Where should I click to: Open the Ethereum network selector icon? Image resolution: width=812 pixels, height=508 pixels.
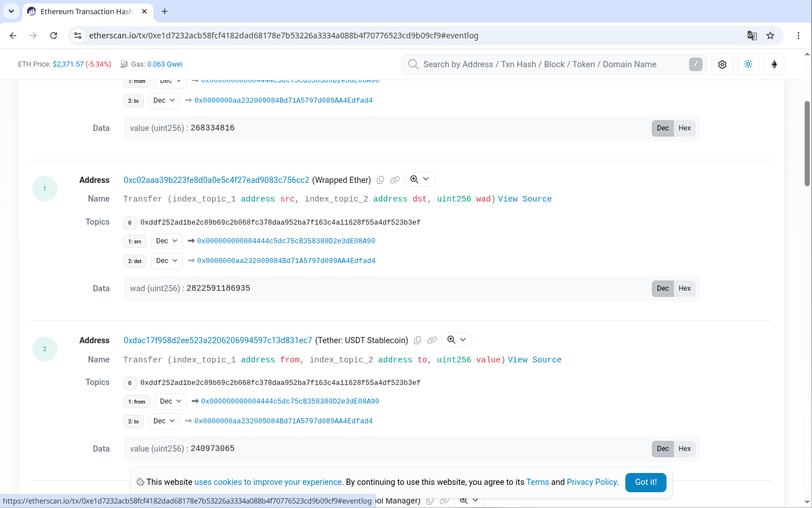coord(774,64)
